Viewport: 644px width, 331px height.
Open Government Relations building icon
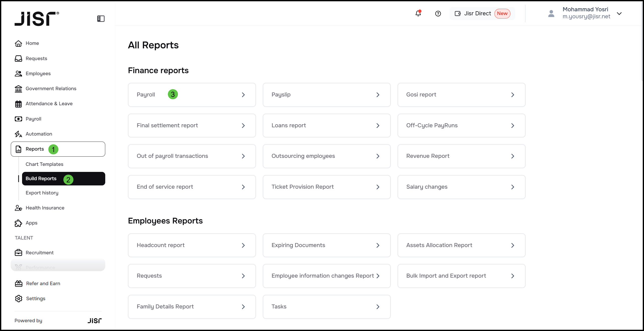coord(18,89)
